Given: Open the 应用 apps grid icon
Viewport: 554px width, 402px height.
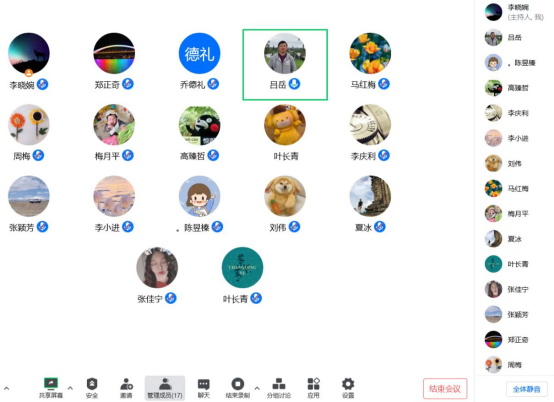Looking at the screenshot, I should point(313,388).
